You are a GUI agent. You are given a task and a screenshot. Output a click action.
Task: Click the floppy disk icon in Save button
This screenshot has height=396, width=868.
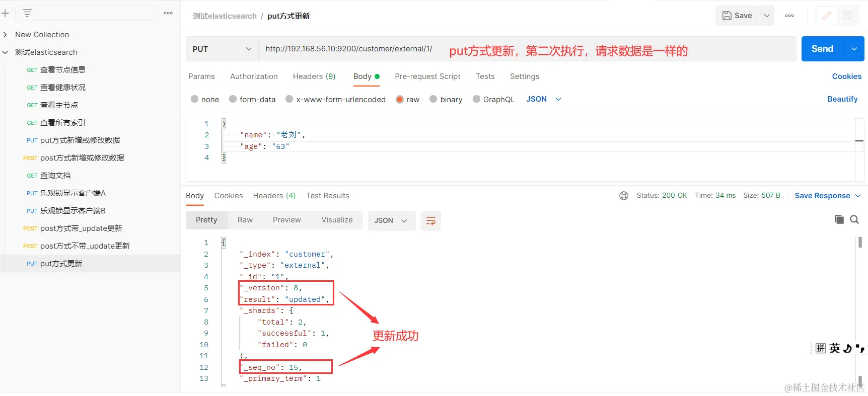click(727, 16)
